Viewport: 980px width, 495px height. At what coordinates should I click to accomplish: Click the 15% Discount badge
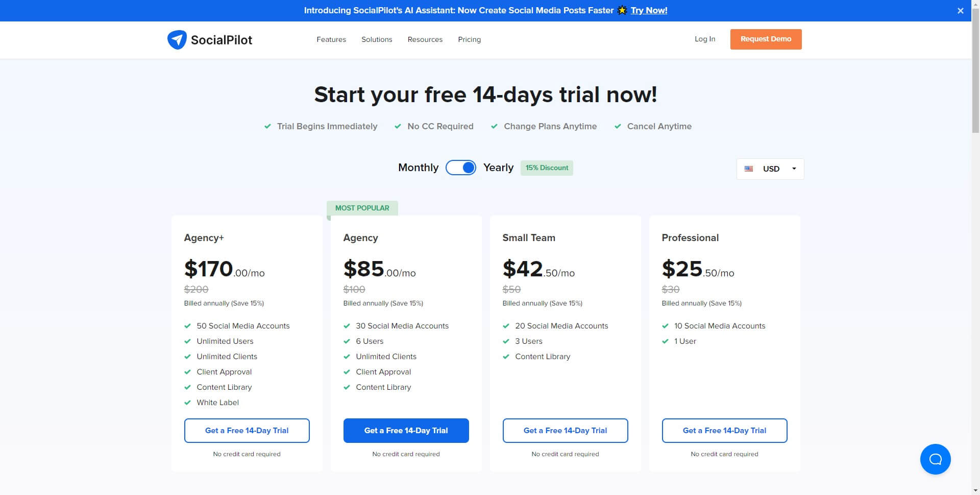(547, 168)
